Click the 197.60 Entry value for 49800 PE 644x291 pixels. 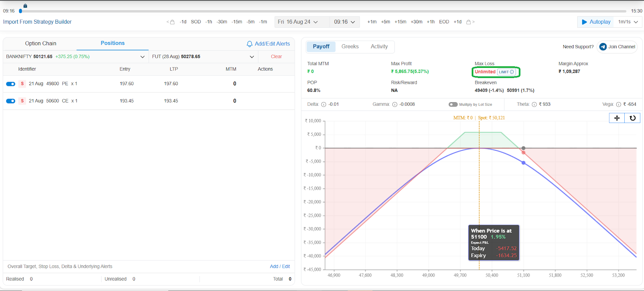point(126,84)
